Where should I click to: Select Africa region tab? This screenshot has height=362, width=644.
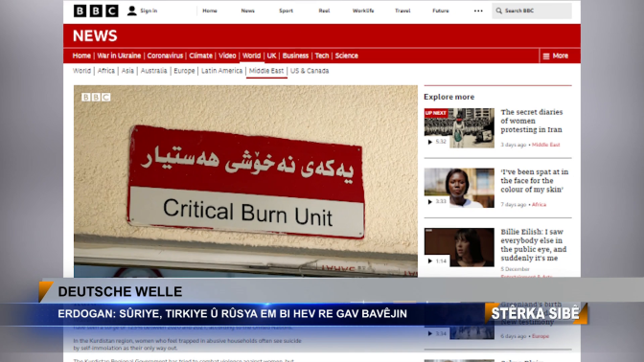tap(106, 71)
